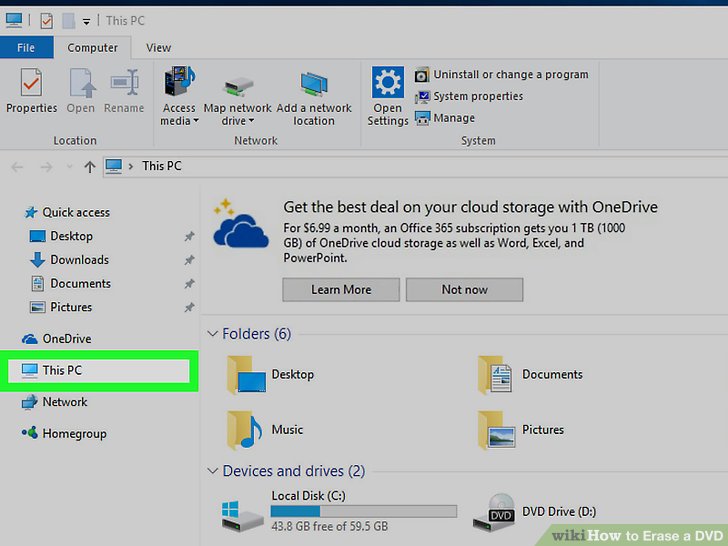Click System properties in ribbon
The image size is (728, 546).
point(469,97)
